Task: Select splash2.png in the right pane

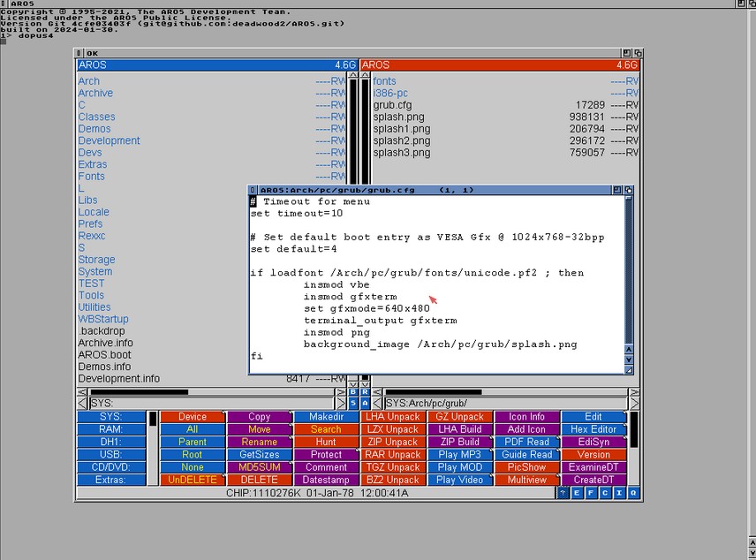Action: click(402, 140)
